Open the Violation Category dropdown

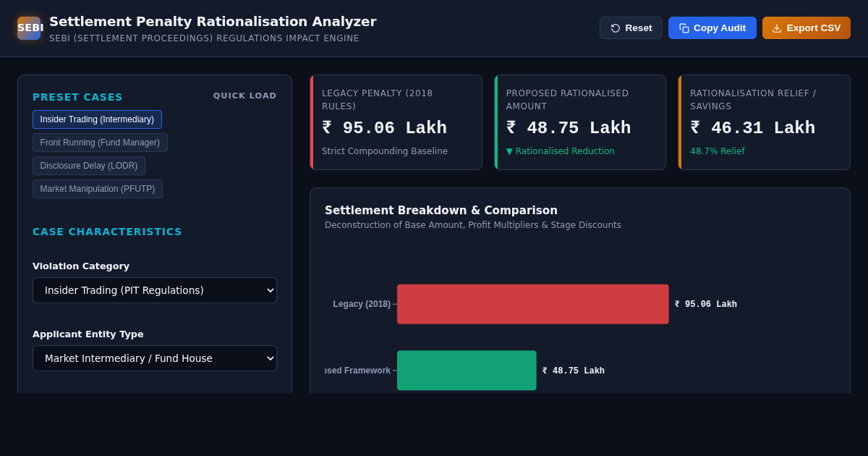tap(155, 290)
